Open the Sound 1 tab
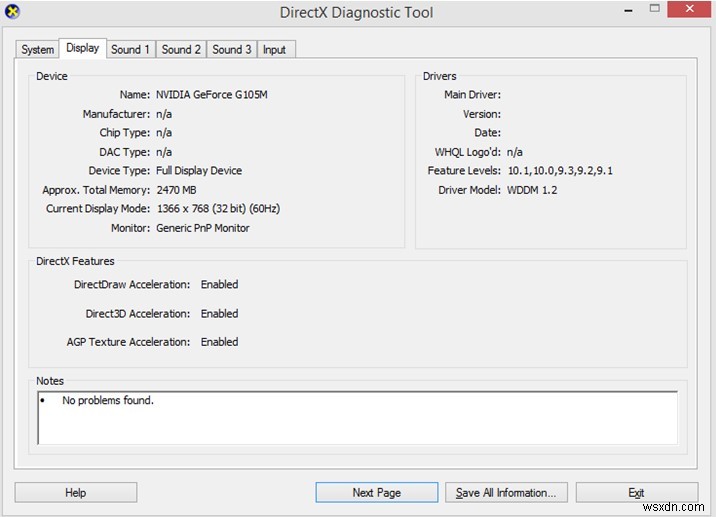This screenshot has height=517, width=716. (x=131, y=49)
